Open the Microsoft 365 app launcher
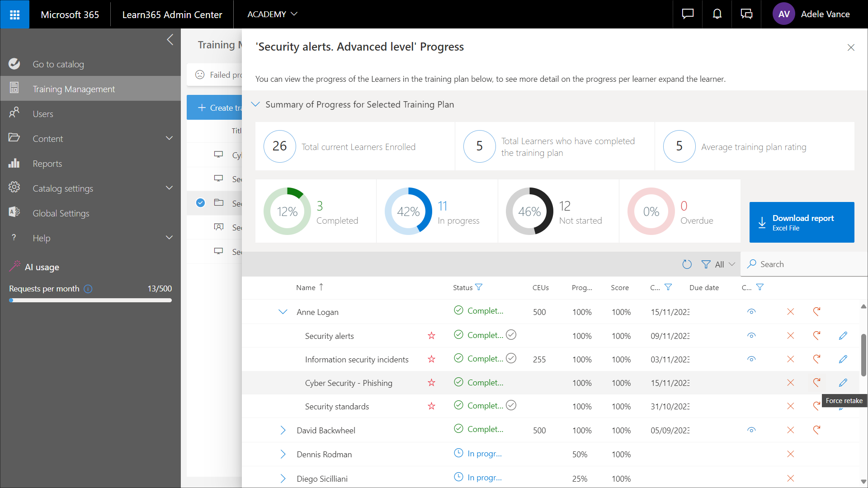The width and height of the screenshot is (868, 488). pos(14,14)
